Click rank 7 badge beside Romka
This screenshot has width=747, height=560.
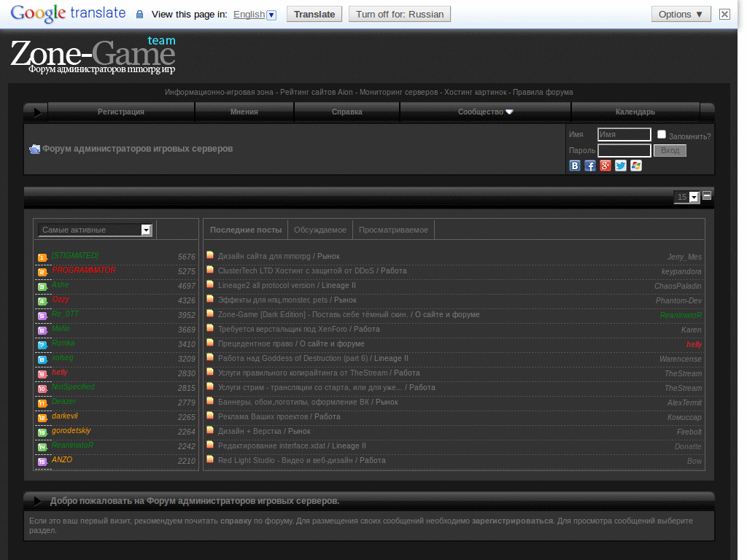(42, 345)
